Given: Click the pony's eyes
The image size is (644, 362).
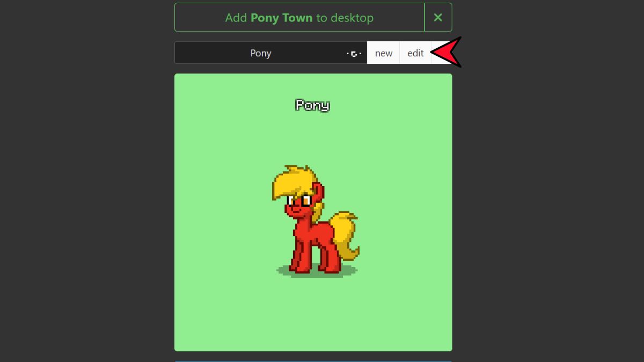Looking at the screenshot, I should pos(299,201).
